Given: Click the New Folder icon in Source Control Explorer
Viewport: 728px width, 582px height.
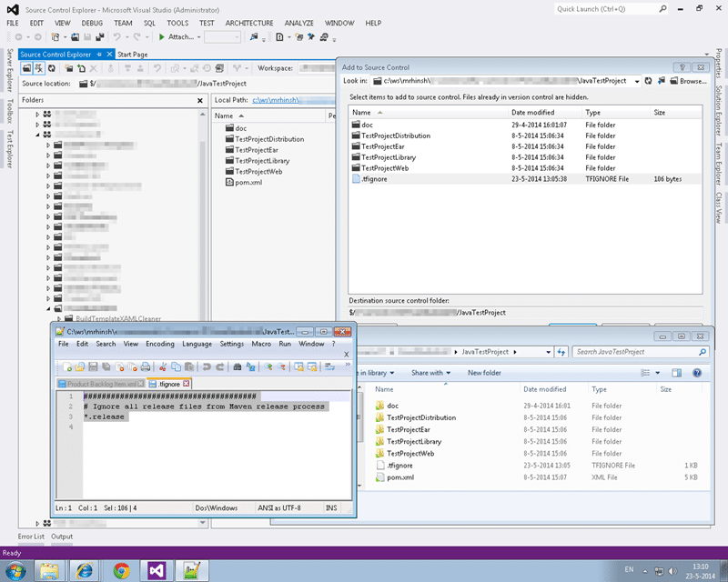Looking at the screenshot, I should tap(69, 68).
